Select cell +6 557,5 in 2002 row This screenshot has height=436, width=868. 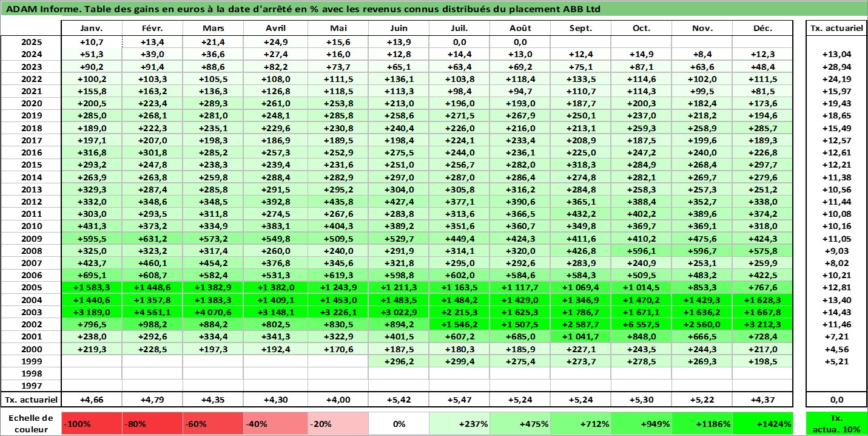(x=641, y=324)
